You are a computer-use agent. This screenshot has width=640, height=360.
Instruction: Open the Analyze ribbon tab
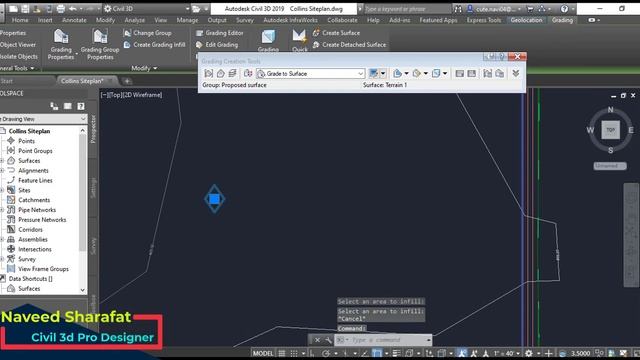tap(134, 20)
